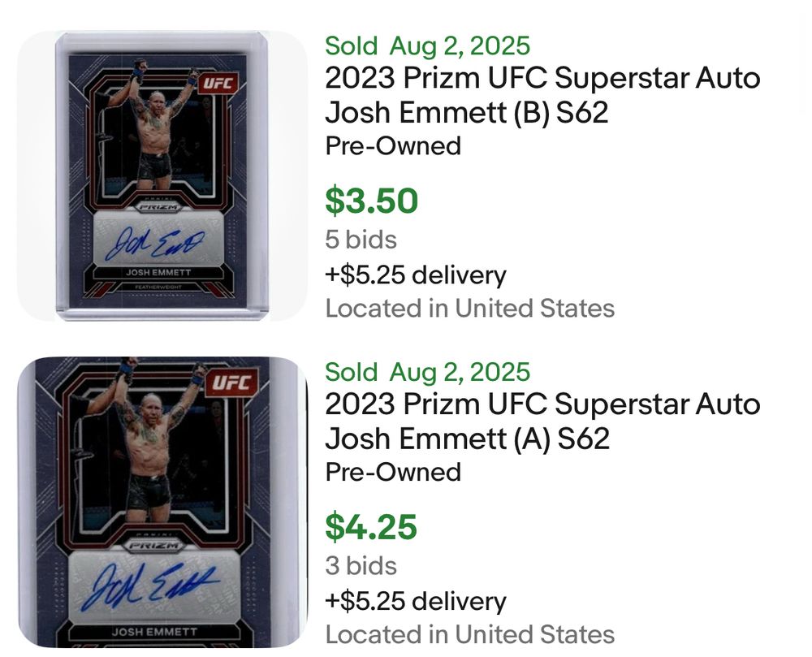
Task: Click the Sold date above the (A) listing
Action: click(x=427, y=372)
